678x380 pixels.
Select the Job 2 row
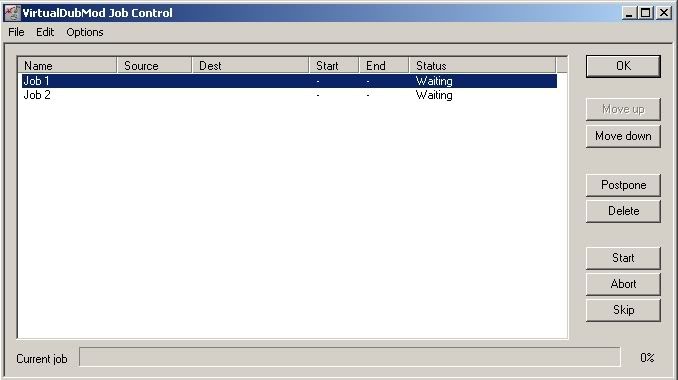289,95
